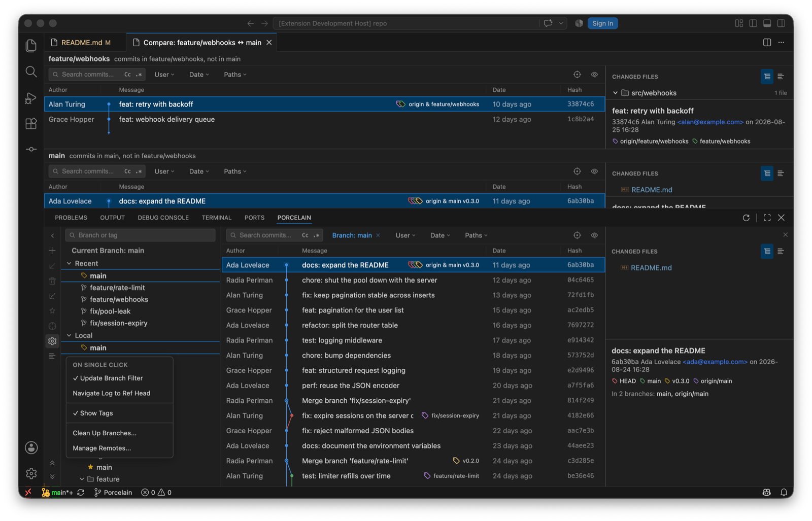Toggle the bottom panel layout icon

(x=767, y=23)
